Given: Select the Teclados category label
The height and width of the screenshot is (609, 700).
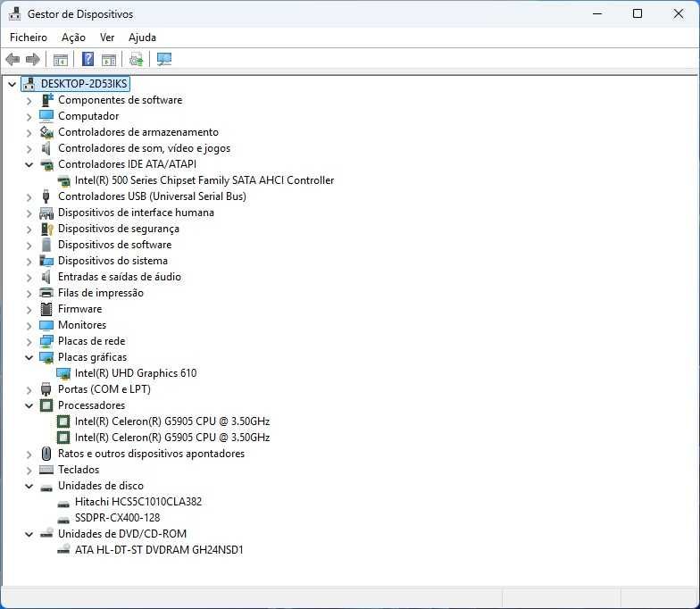Looking at the screenshot, I should coord(79,470).
